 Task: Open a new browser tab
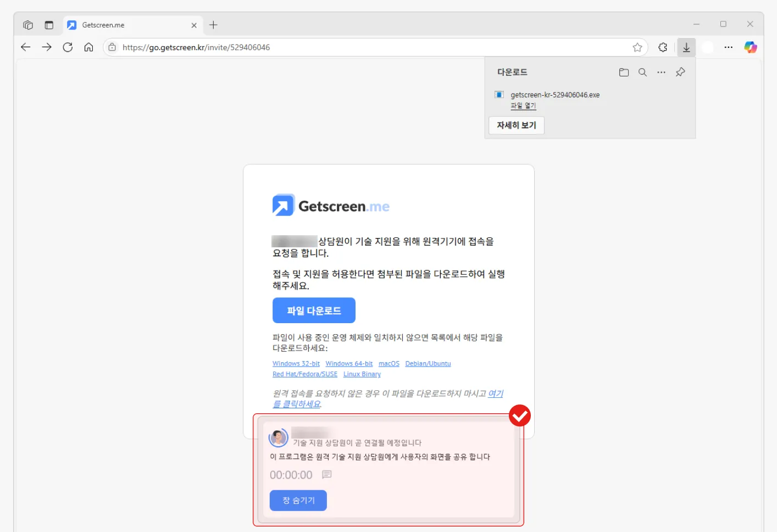[213, 24]
